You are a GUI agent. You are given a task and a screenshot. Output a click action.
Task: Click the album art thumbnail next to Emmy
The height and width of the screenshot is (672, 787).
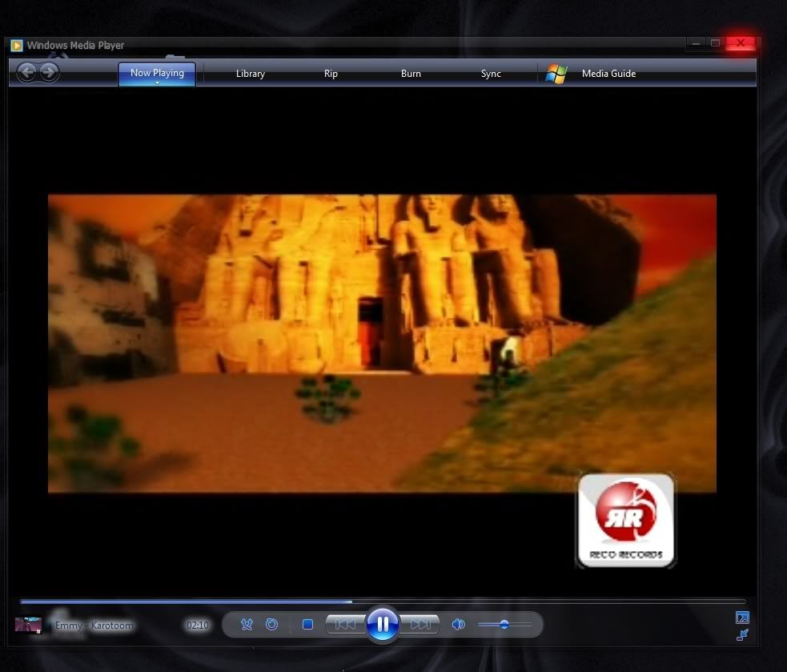[x=28, y=626]
